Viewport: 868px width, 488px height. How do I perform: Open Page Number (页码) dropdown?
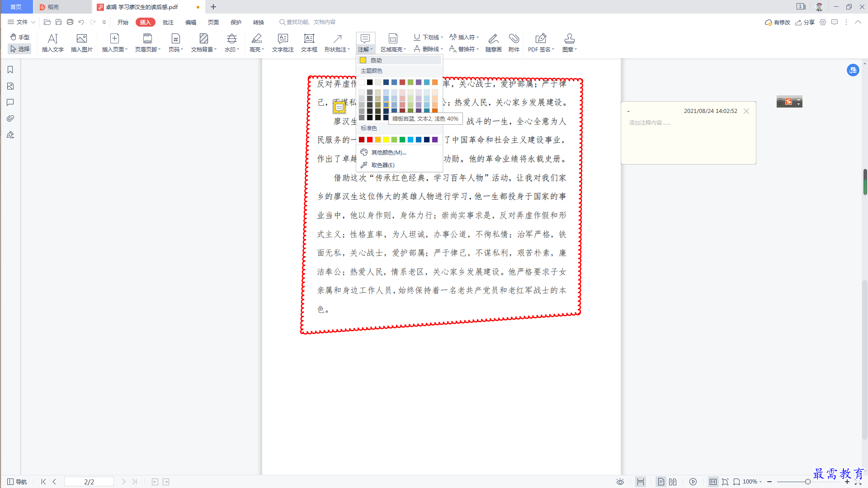pos(176,43)
